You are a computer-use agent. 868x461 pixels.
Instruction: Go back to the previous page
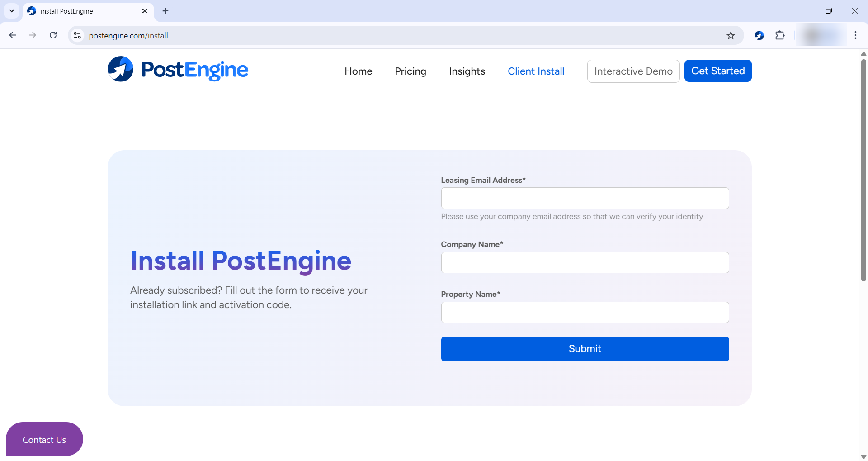[13, 35]
